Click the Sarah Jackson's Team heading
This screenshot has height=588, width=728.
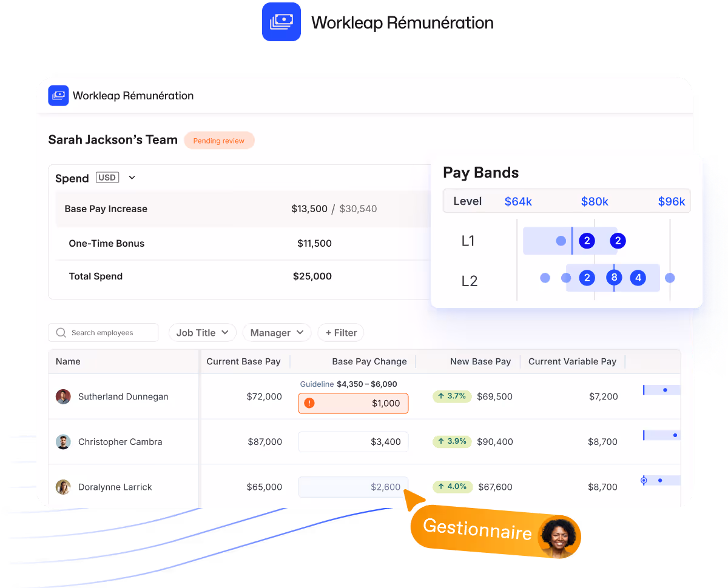click(113, 139)
